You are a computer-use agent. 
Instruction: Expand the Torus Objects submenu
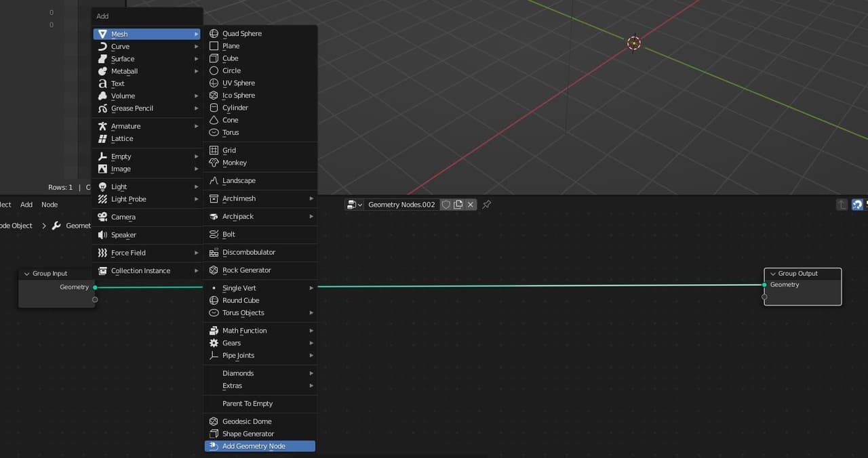point(260,312)
